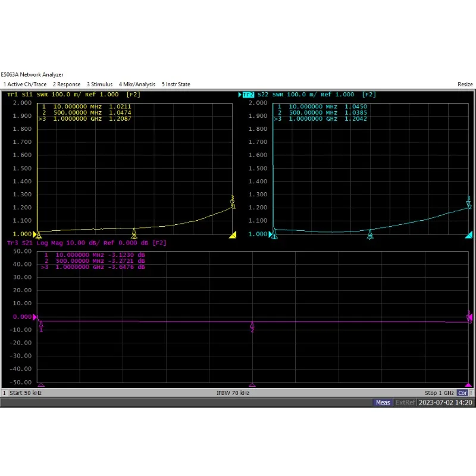Screen dimensions: 476x476
Task: Open the 1 Active Ch/Trace menu
Action: tap(25, 84)
